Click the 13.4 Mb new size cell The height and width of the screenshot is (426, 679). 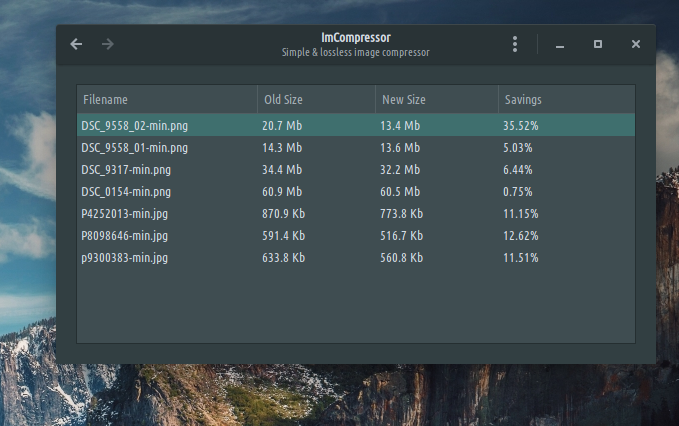tap(400, 126)
